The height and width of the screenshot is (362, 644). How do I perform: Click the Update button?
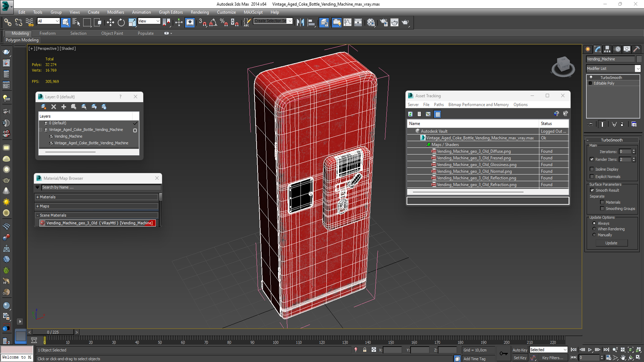click(611, 243)
